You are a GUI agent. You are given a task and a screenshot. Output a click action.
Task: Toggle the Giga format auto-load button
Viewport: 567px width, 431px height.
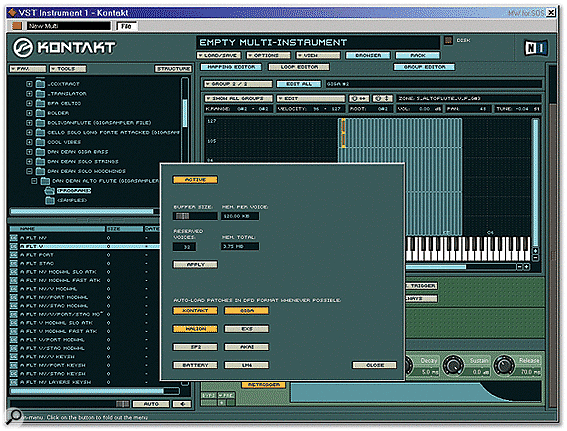(x=246, y=311)
